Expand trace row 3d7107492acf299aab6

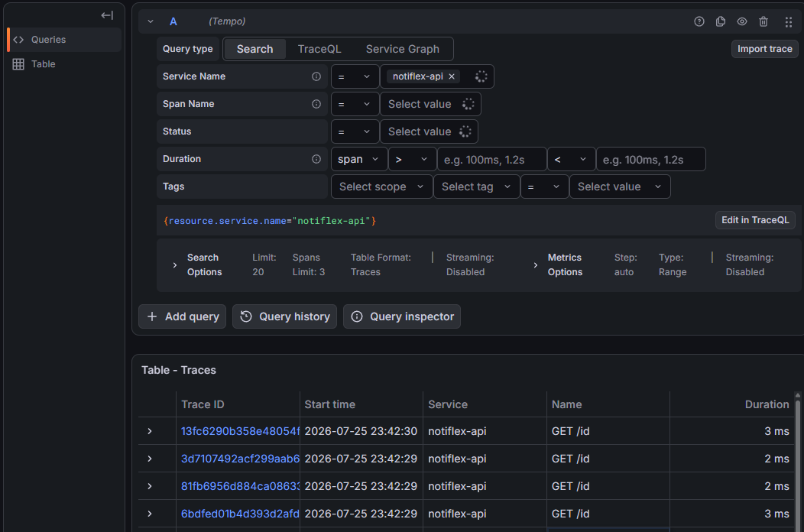click(150, 459)
